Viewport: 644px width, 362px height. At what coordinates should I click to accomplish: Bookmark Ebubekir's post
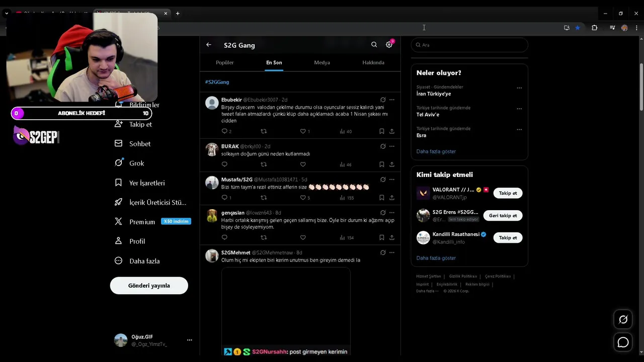[382, 131]
